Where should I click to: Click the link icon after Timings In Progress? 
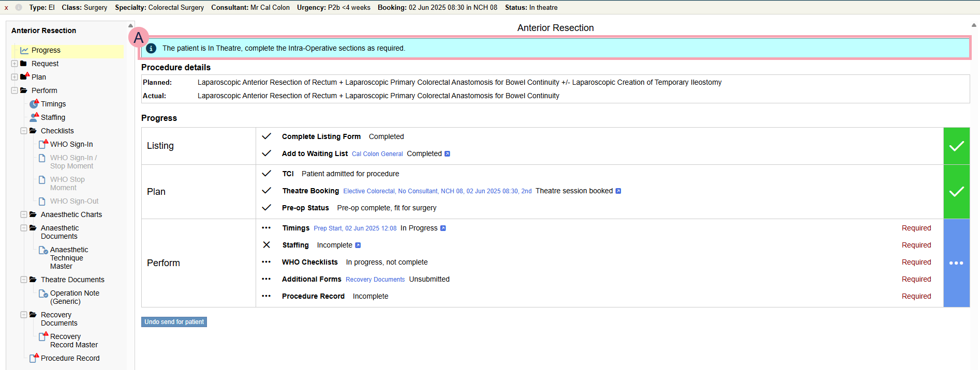pos(443,228)
